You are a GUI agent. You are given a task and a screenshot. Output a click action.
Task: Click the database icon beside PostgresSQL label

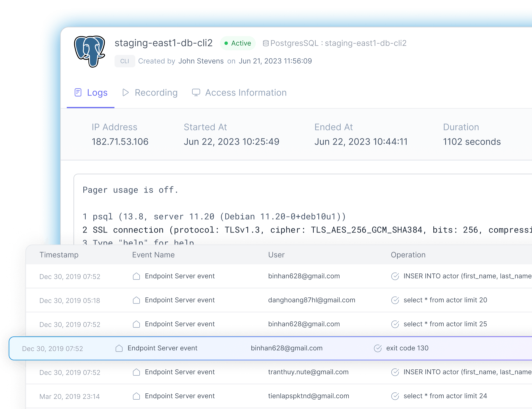pos(266,43)
